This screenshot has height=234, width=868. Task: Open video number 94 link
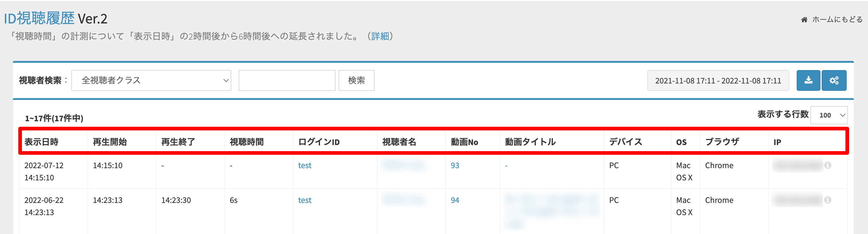454,200
